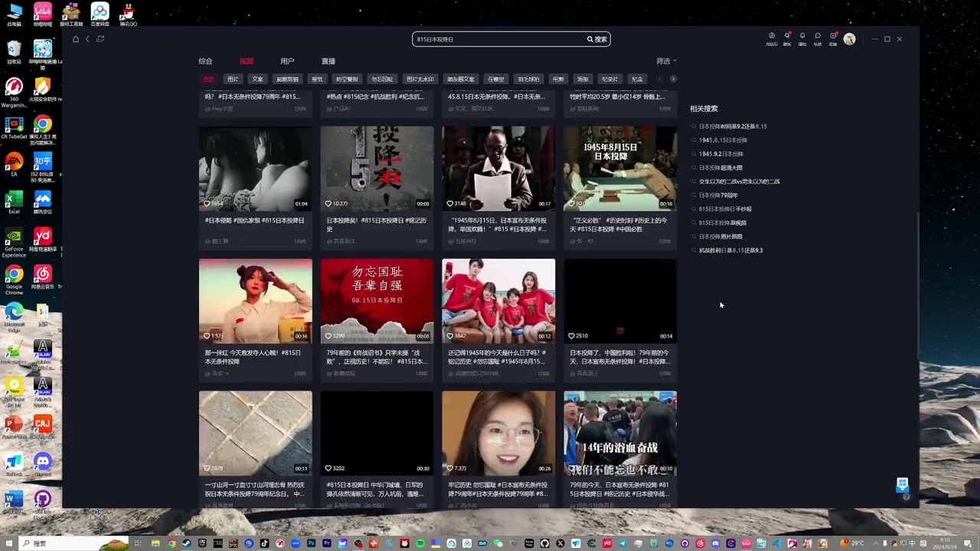Select the 全部 filter chip
980x551 pixels.
208,79
